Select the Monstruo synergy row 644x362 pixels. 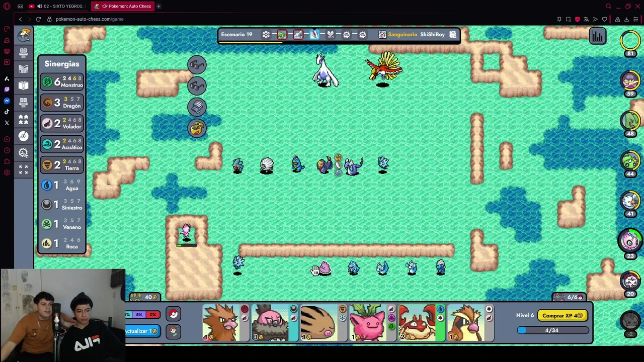pyautogui.click(x=62, y=81)
